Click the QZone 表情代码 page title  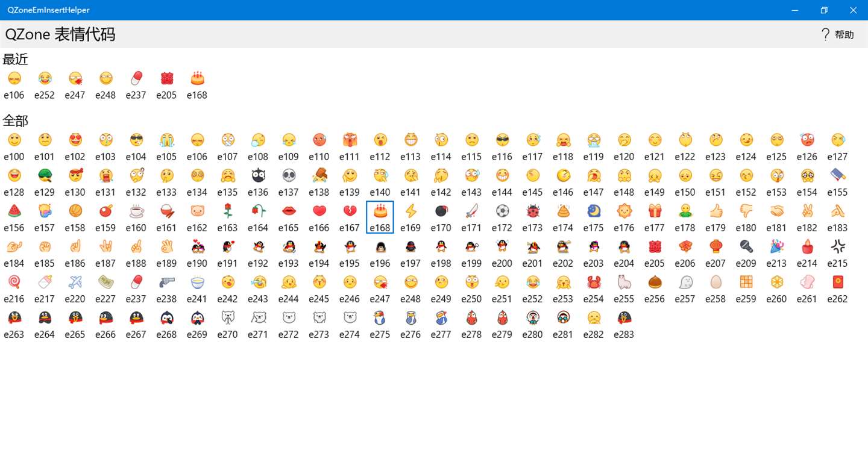(x=60, y=34)
